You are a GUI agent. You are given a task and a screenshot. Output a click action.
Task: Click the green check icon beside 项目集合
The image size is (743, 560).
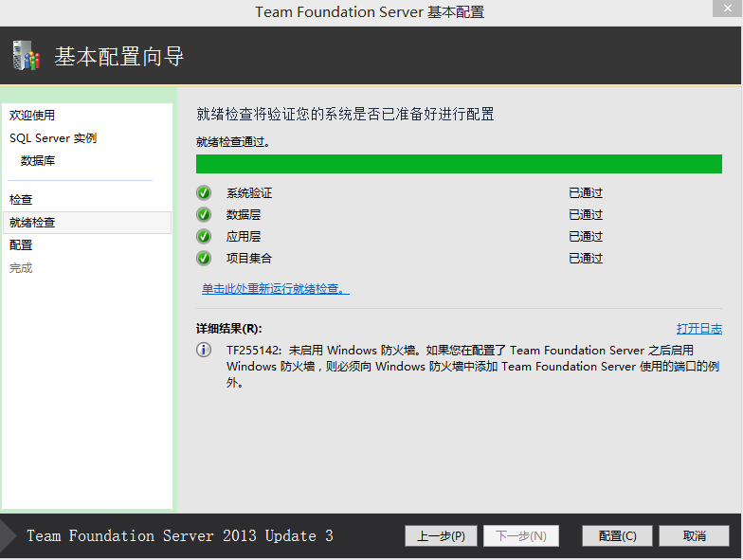(204, 258)
